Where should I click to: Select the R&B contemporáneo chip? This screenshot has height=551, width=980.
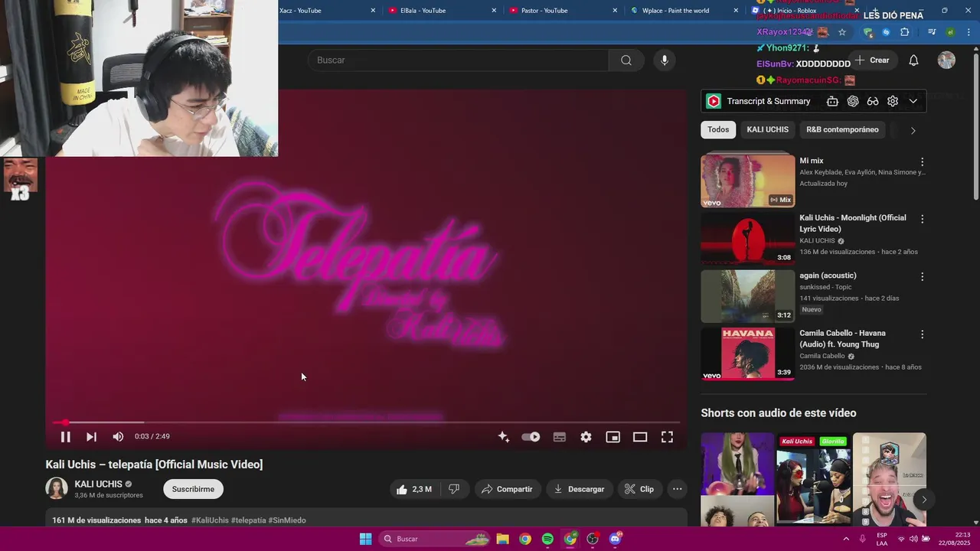[842, 129]
